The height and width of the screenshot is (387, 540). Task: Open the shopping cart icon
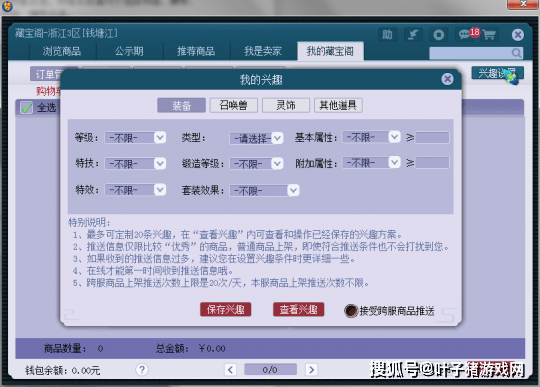[x=489, y=35]
